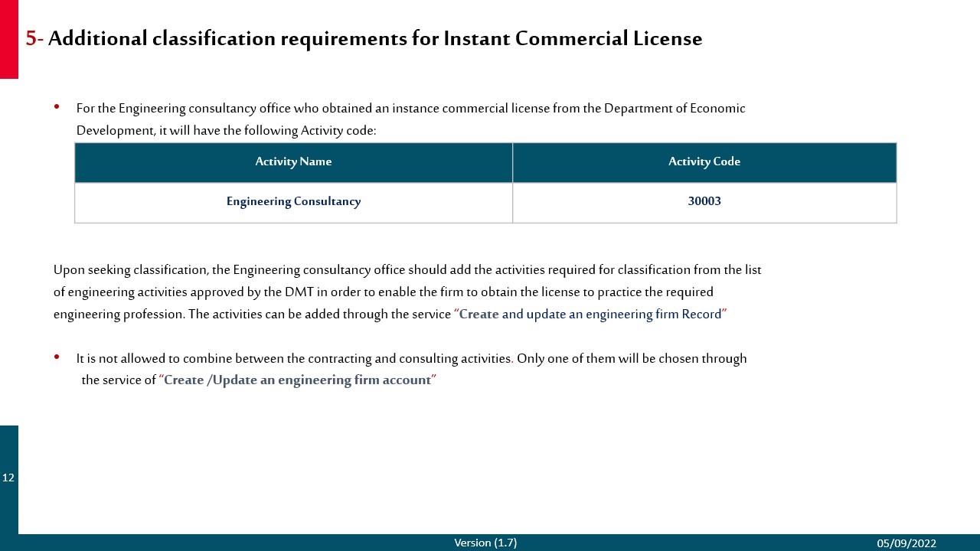
Task: Click the paragraph beginning "Upon seeking classification"
Action: click(x=407, y=270)
